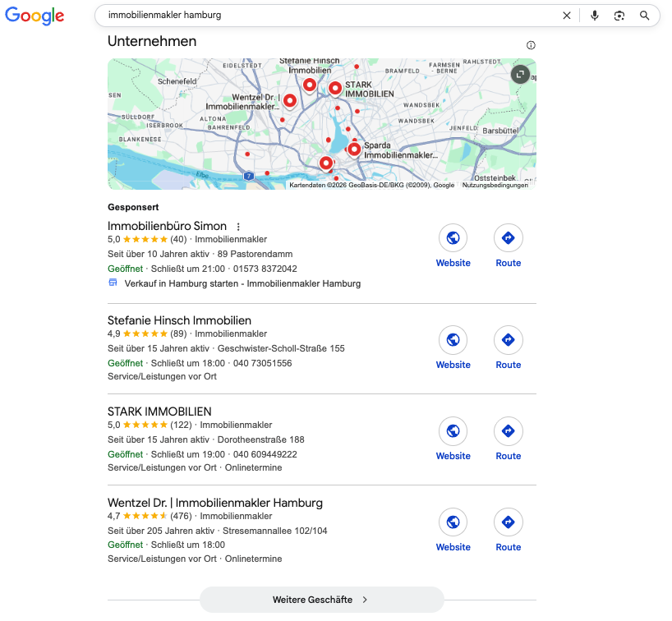Screen dimensions: 672x621
Task: Click phone number 040 73051556
Action: (262, 363)
